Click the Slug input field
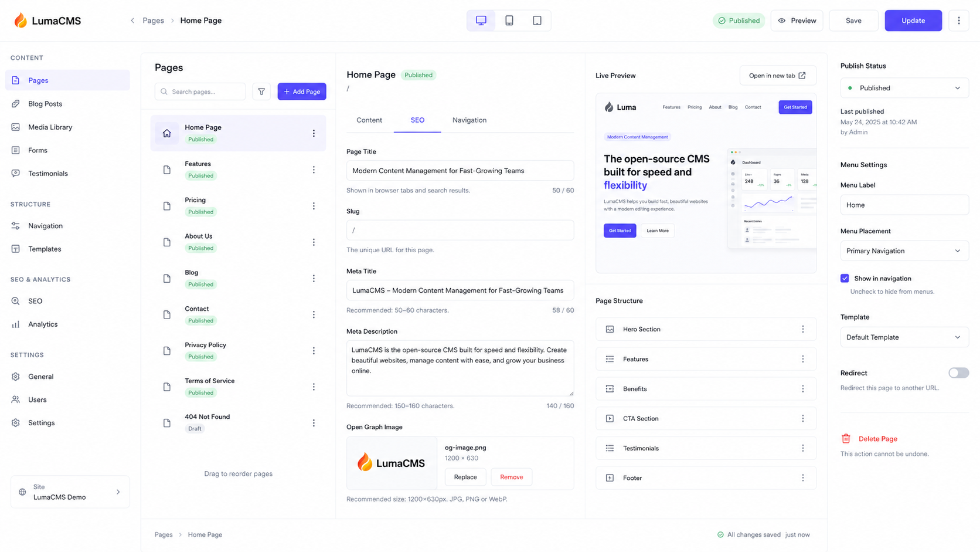The image size is (980, 552). 460,230
